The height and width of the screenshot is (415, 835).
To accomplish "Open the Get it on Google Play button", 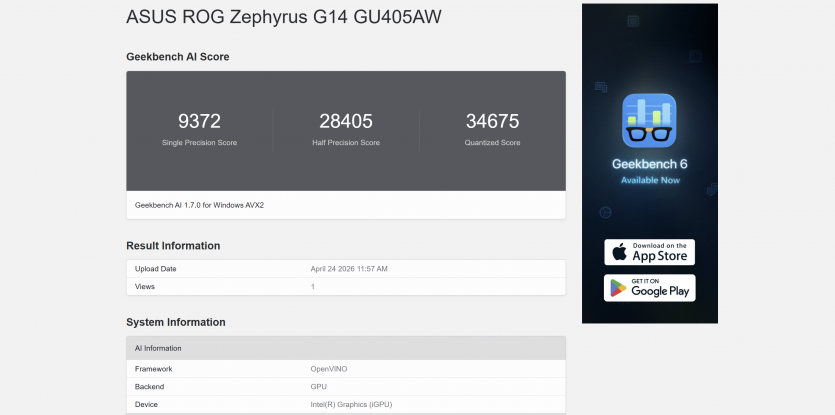I will (649, 288).
